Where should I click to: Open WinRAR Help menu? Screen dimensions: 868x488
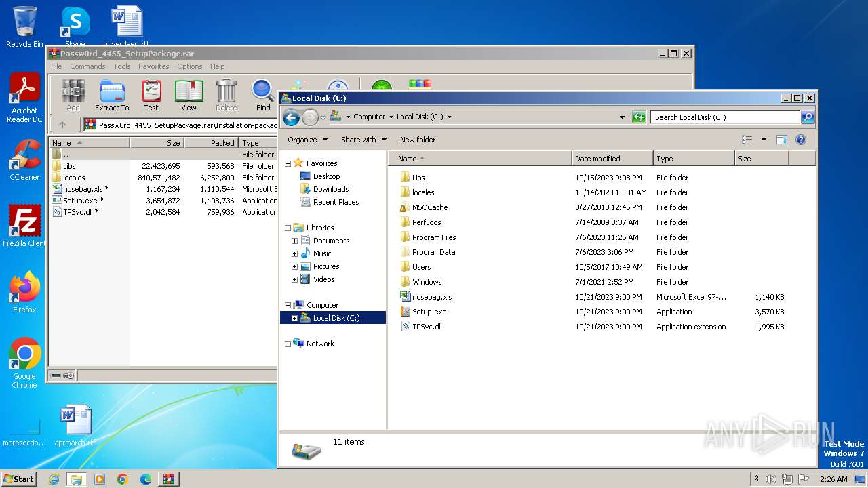click(217, 66)
